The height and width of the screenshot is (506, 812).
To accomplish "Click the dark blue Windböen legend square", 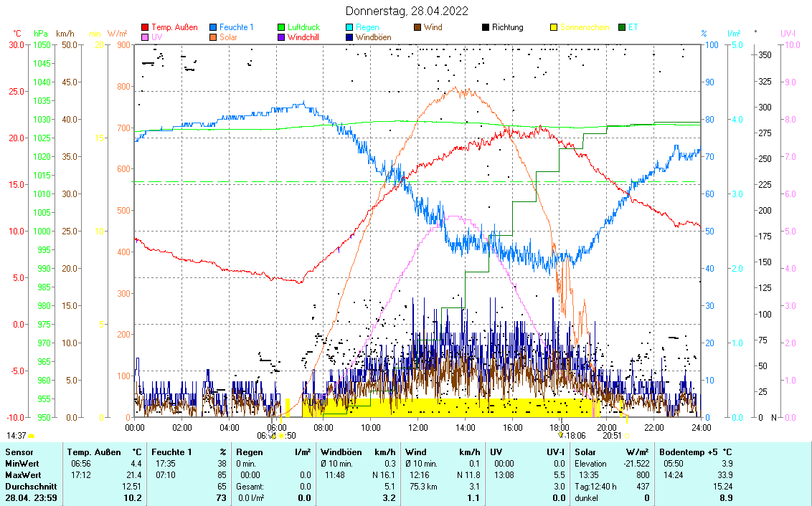I will 350,37.
